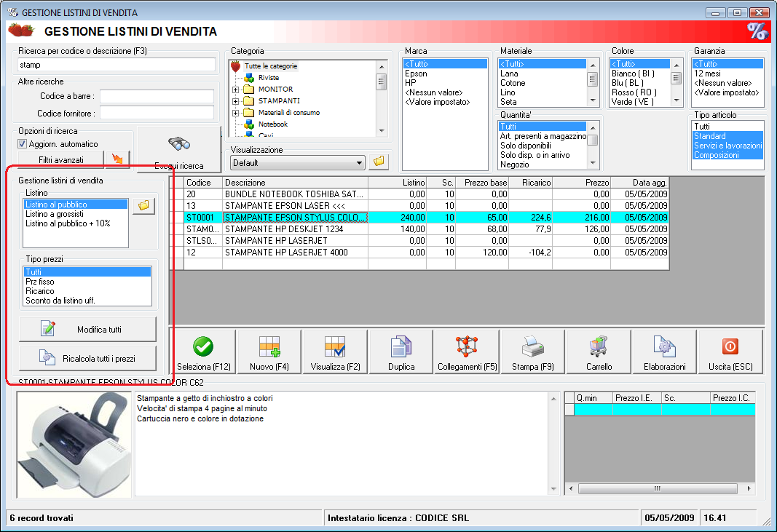This screenshot has height=532, width=777.
Task: Expand the Materiali di consumo node
Action: click(236, 113)
